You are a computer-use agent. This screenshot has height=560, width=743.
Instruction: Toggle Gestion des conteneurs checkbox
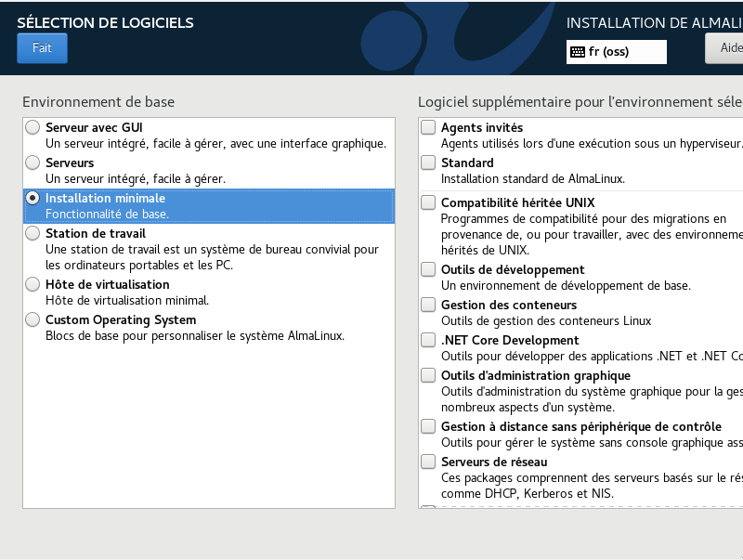tap(428, 305)
